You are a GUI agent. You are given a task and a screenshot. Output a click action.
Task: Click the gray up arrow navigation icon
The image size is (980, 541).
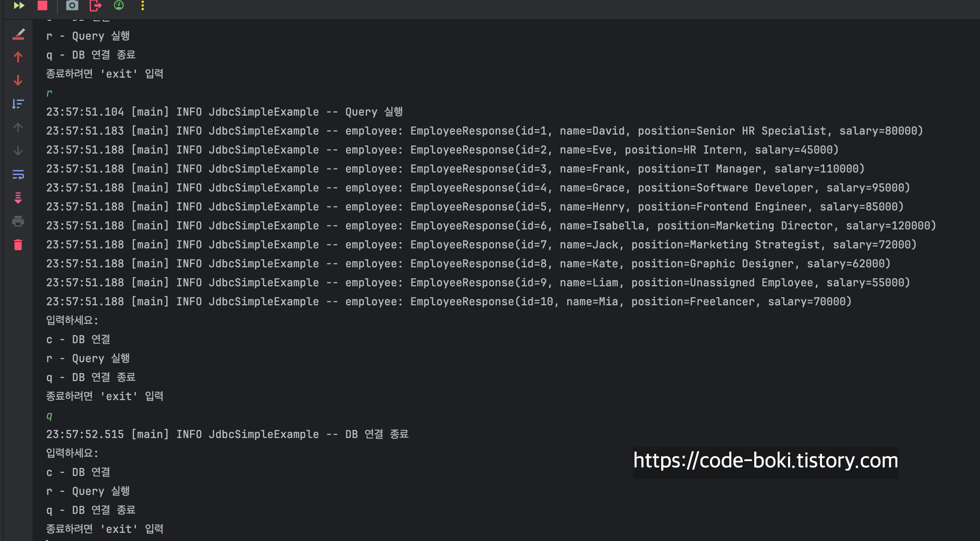pos(18,127)
